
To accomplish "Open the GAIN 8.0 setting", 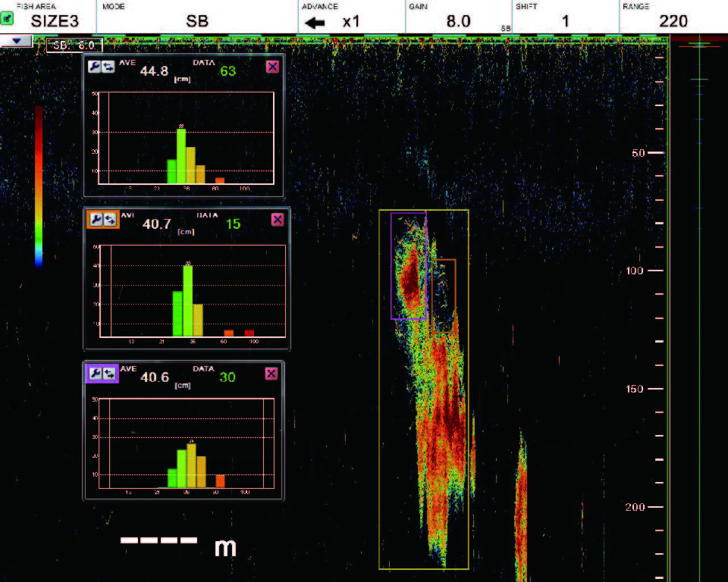I will (458, 21).
